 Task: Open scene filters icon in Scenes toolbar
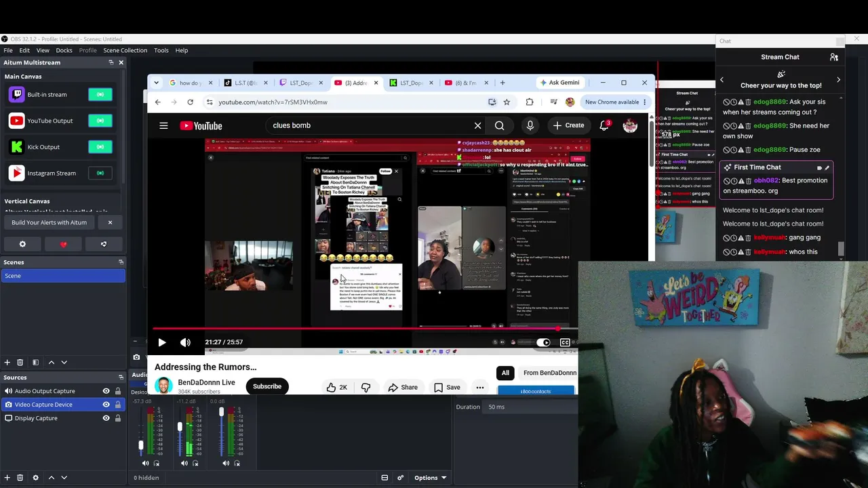35,363
